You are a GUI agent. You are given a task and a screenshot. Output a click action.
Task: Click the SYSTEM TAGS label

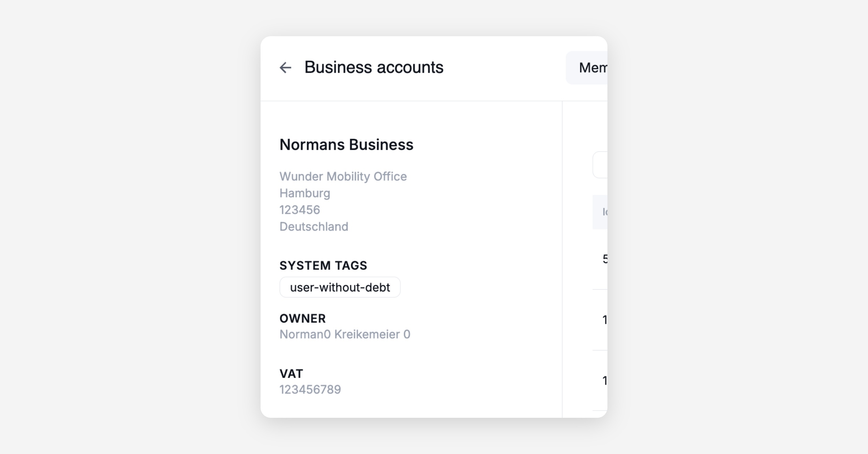click(323, 265)
